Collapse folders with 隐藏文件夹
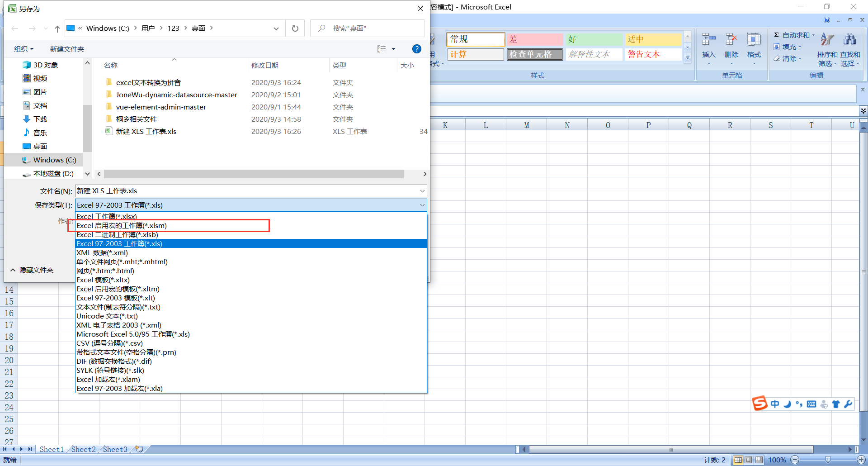The image size is (868, 466). coord(32,270)
